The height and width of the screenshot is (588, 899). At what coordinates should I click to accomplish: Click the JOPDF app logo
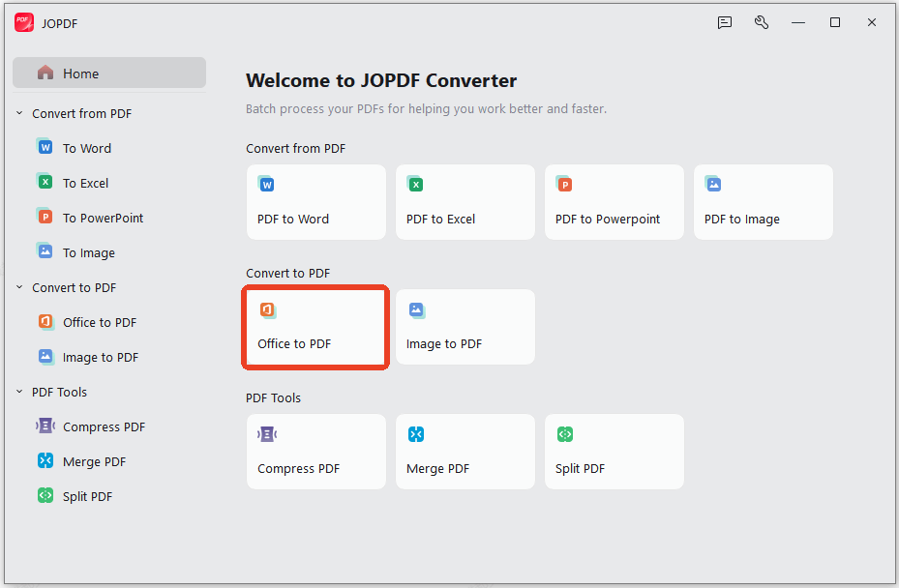[24, 23]
